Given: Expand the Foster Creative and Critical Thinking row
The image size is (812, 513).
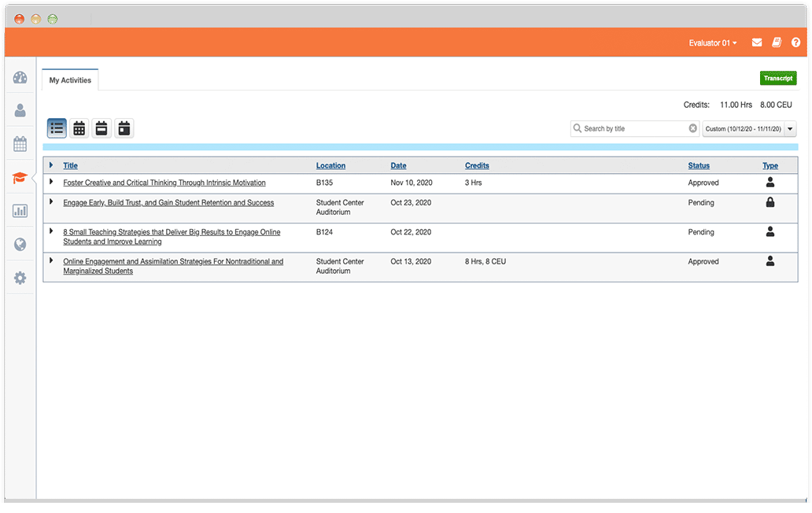Looking at the screenshot, I should 51,182.
